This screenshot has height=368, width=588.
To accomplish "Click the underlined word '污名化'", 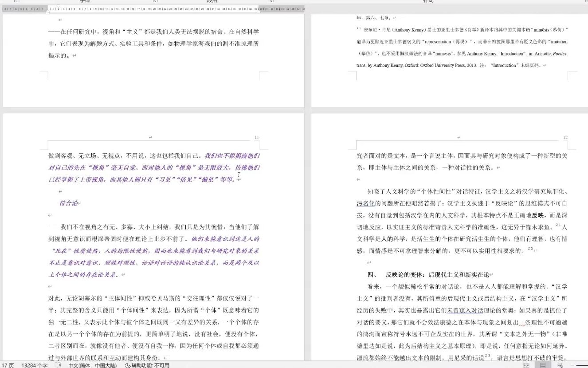I will point(366,204).
